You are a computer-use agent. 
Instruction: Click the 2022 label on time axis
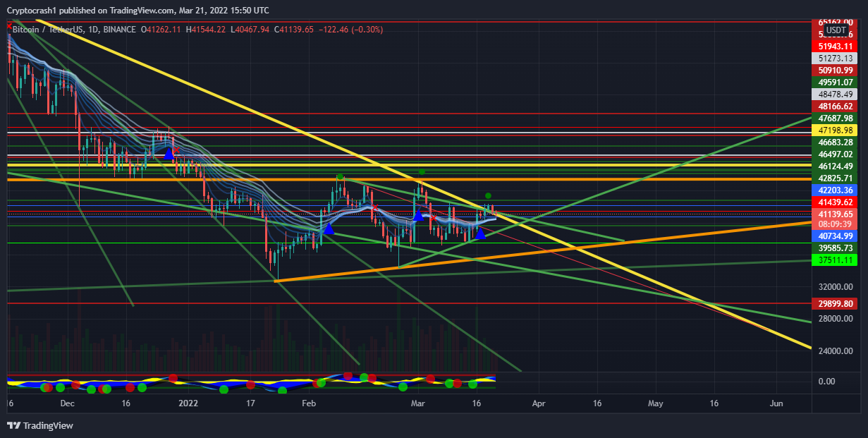click(188, 403)
